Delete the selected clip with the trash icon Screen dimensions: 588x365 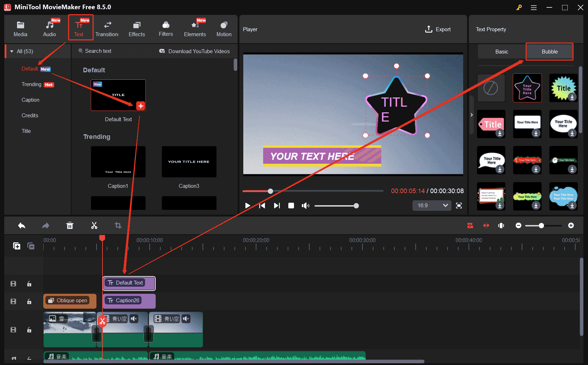pos(70,225)
